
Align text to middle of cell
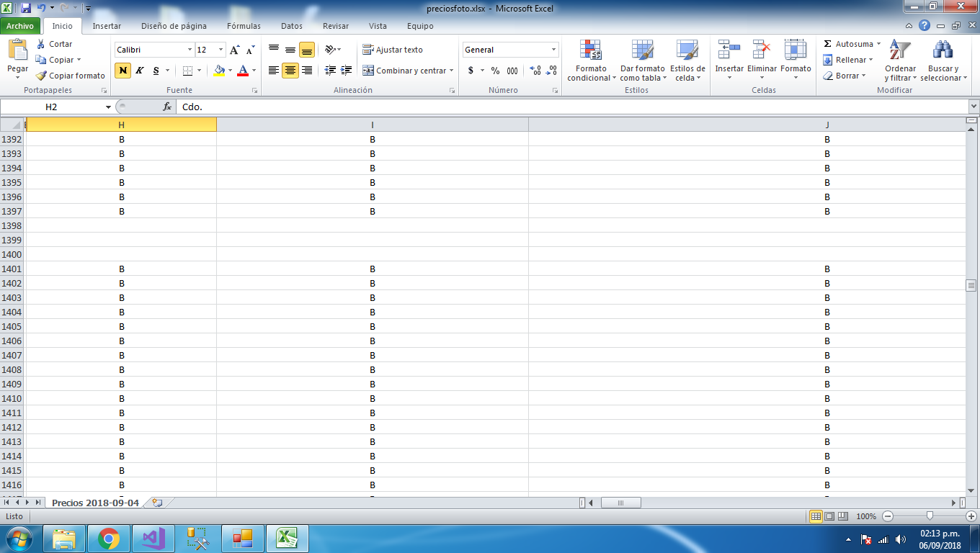tap(290, 50)
